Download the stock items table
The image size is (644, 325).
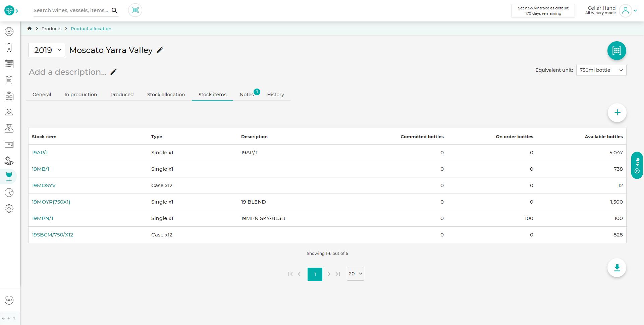617,268
